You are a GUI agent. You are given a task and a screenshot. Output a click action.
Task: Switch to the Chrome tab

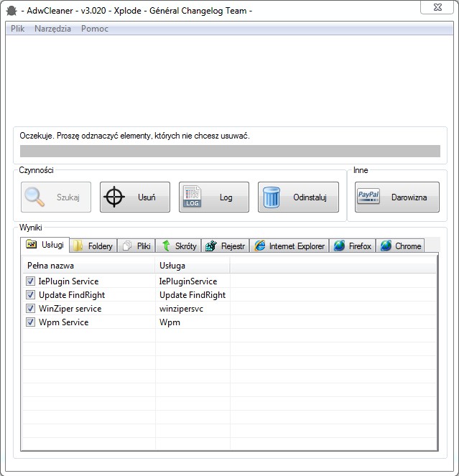point(400,246)
